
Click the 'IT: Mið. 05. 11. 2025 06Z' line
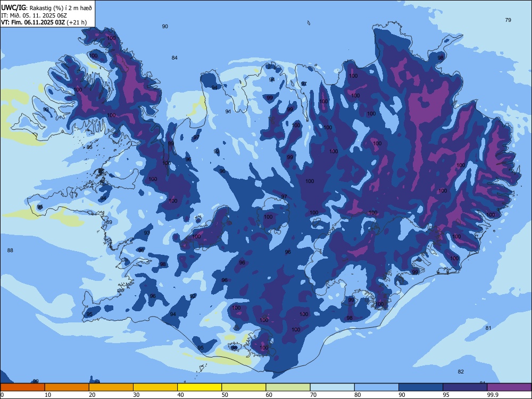[x=34, y=15]
